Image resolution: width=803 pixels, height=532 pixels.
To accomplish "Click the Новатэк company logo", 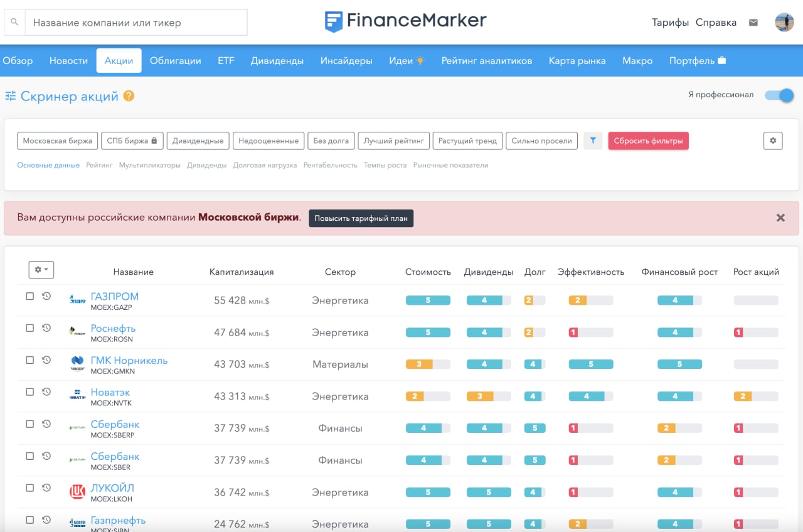I will (77, 396).
